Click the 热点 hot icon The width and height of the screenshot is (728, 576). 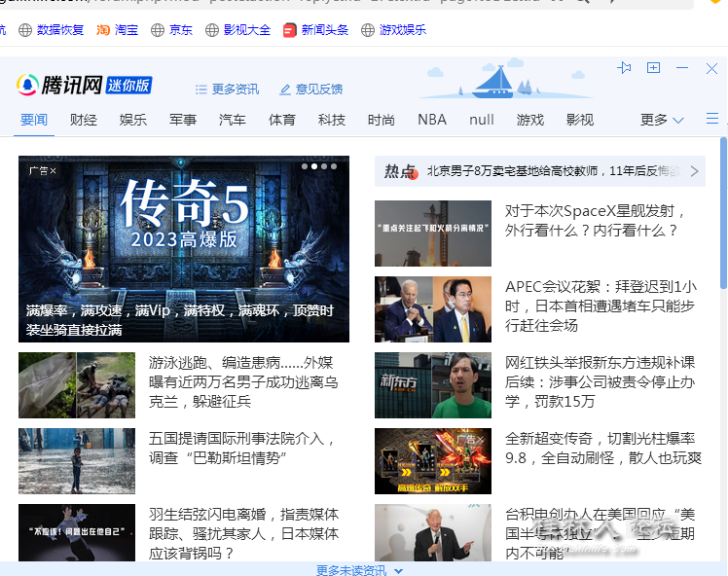pyautogui.click(x=401, y=172)
